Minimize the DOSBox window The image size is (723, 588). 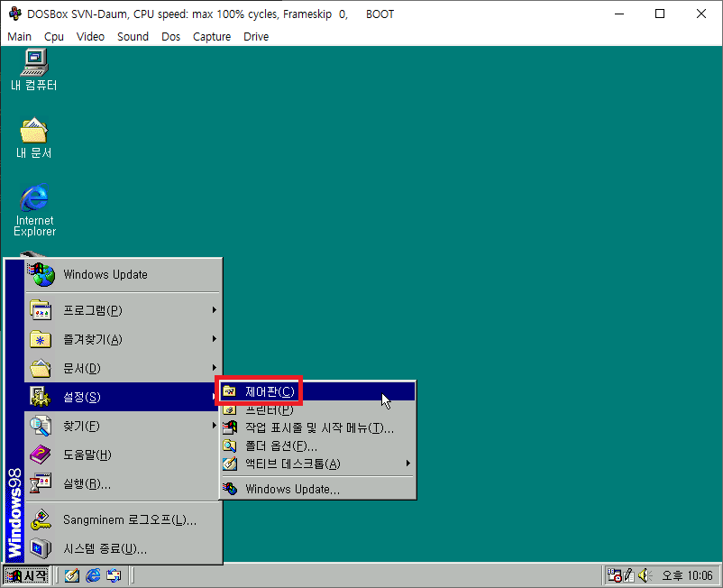click(x=619, y=14)
